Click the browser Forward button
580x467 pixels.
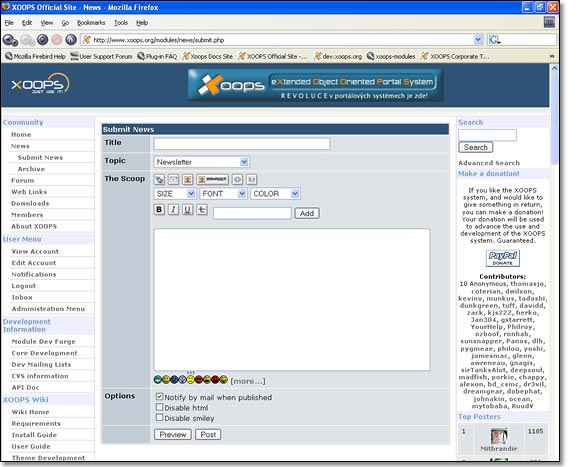(27, 40)
